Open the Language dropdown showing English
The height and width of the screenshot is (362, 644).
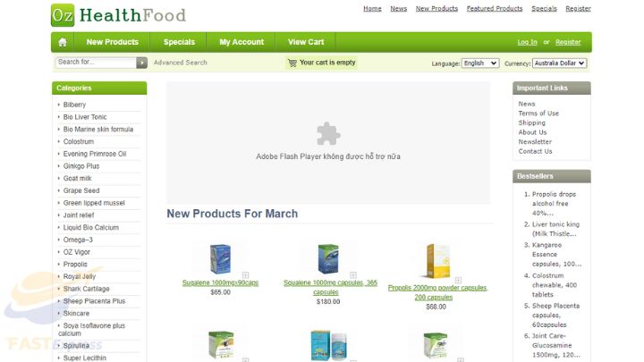point(480,63)
